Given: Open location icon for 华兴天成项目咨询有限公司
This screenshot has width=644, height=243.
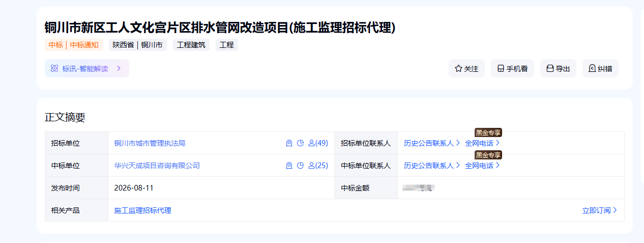Looking at the screenshot, I should pyautogui.click(x=289, y=166).
